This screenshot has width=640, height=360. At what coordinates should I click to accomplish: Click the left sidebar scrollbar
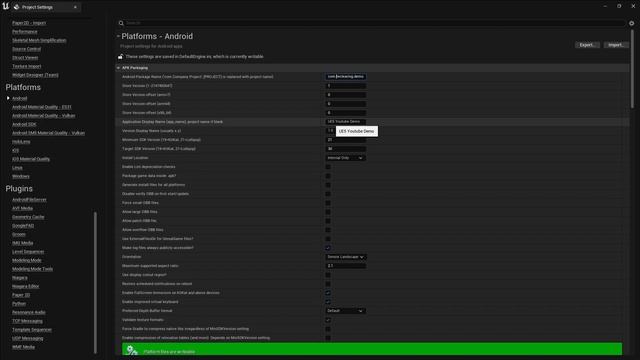tap(96, 282)
